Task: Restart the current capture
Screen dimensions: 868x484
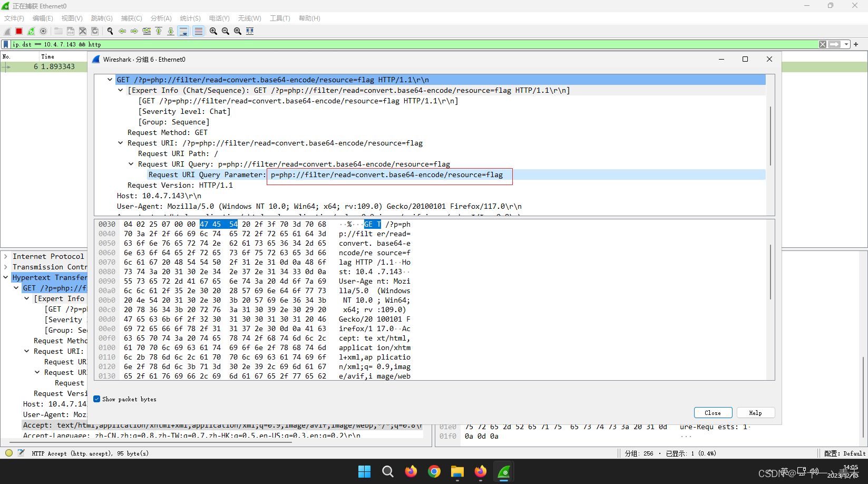Action: coord(31,31)
